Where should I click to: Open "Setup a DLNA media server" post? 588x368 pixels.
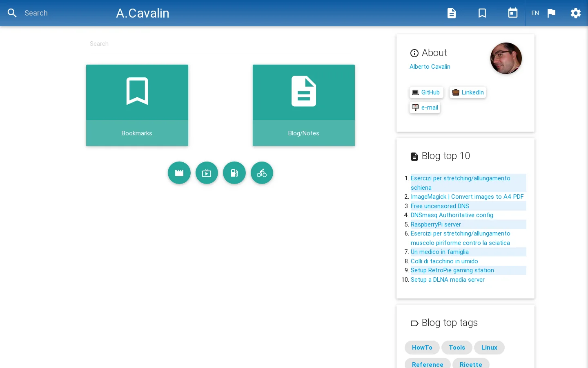coord(448,280)
